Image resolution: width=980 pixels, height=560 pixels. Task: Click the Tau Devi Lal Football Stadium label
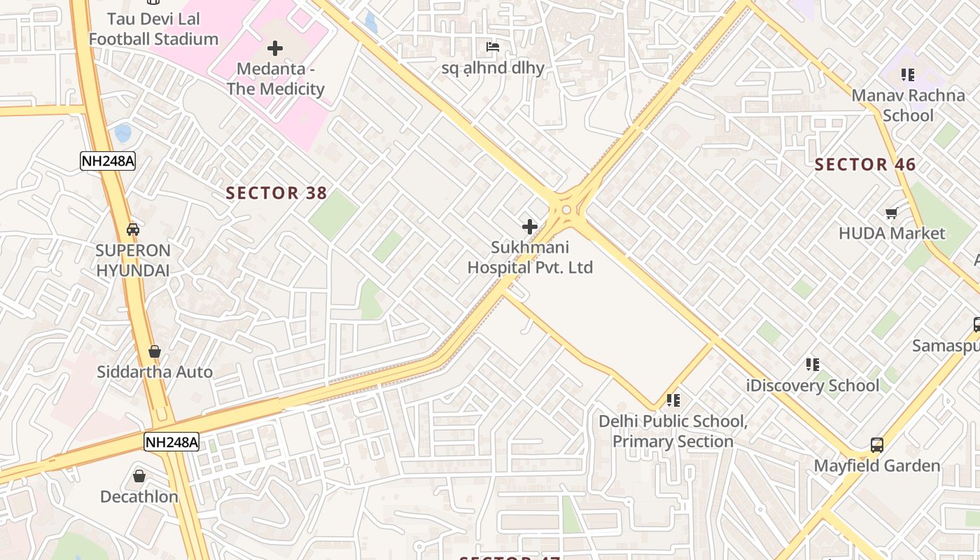[x=153, y=29]
